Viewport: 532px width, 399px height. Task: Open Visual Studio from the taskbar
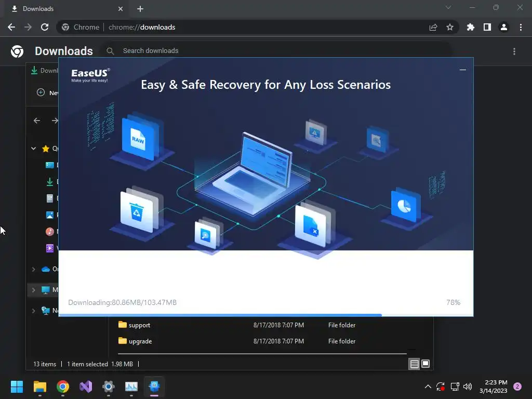[86, 387]
